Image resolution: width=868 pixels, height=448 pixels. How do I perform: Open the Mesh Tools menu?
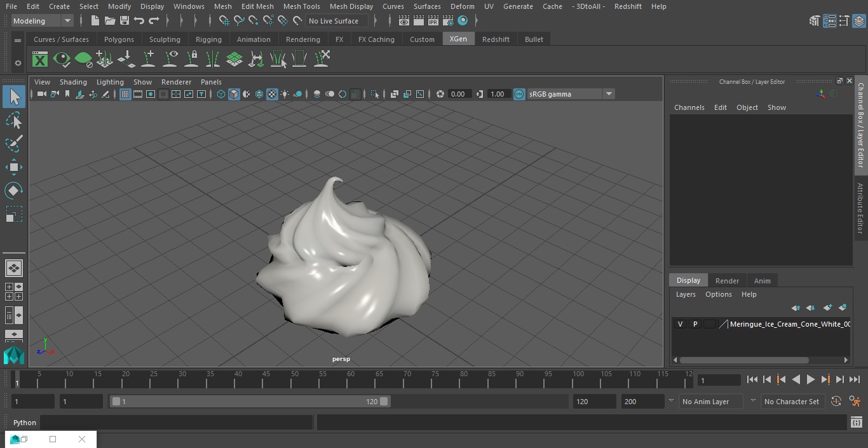pyautogui.click(x=301, y=6)
